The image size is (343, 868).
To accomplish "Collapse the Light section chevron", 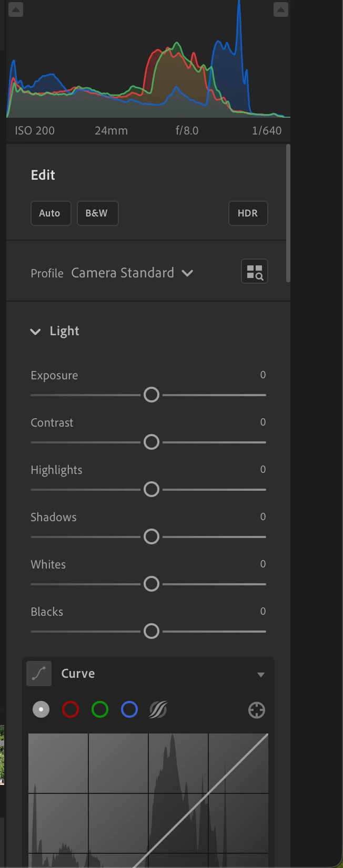I will coord(35,332).
